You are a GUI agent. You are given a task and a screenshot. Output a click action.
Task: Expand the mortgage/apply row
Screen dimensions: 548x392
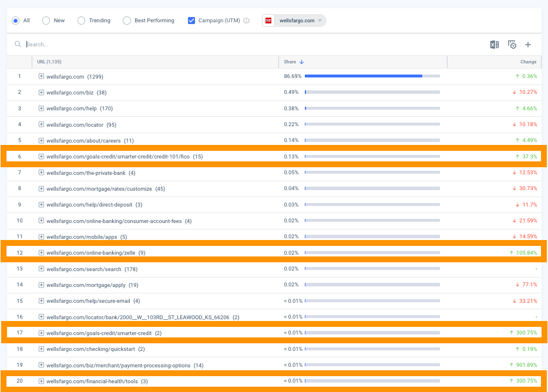point(41,285)
